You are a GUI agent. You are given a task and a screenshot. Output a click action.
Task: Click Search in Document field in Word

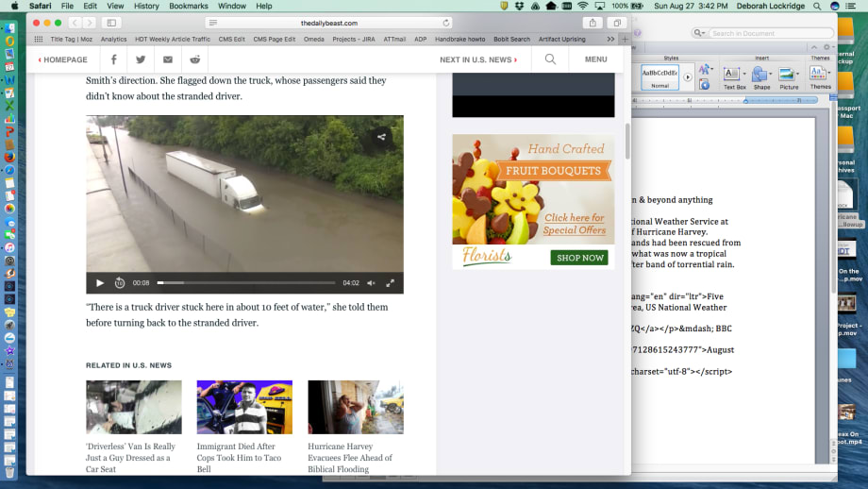pyautogui.click(x=771, y=33)
